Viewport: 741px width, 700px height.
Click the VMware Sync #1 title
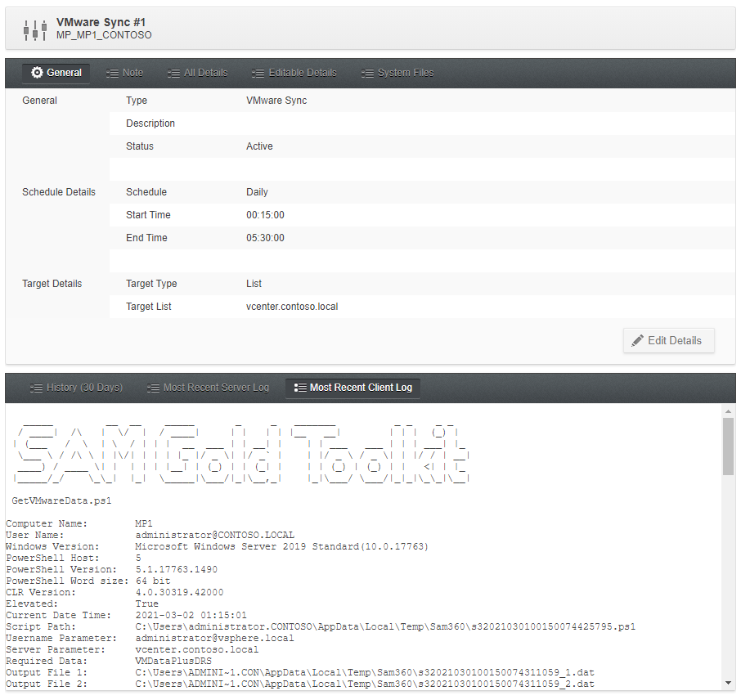pos(101,22)
